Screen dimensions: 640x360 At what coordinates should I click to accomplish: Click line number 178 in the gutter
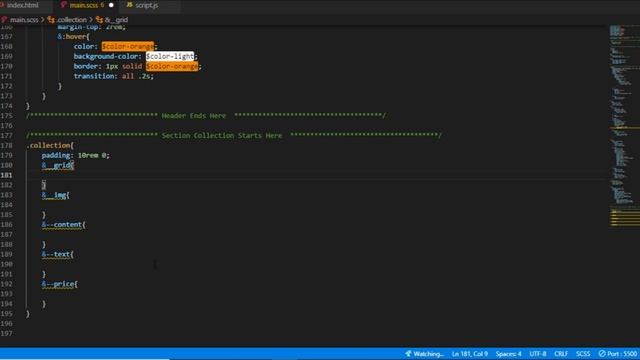point(7,145)
